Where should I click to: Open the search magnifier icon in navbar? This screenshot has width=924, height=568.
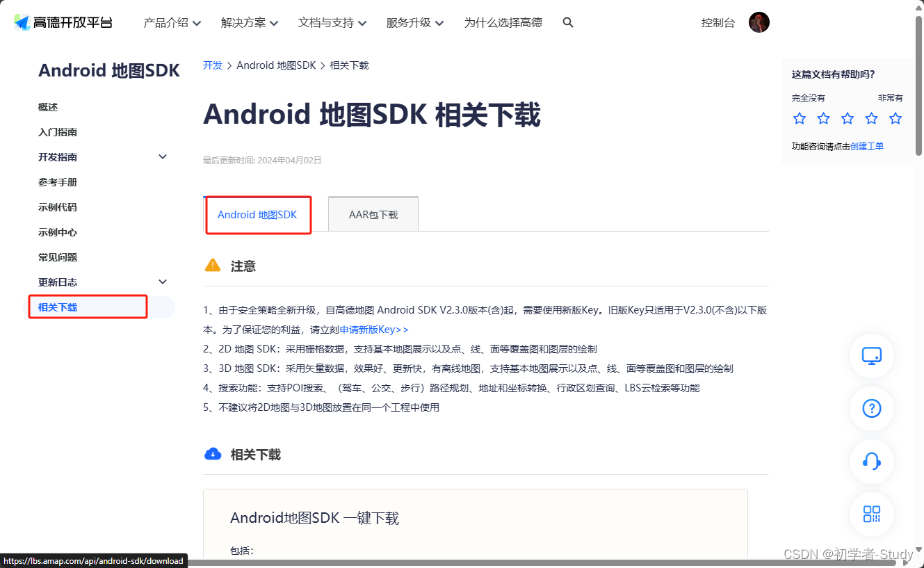pyautogui.click(x=568, y=22)
